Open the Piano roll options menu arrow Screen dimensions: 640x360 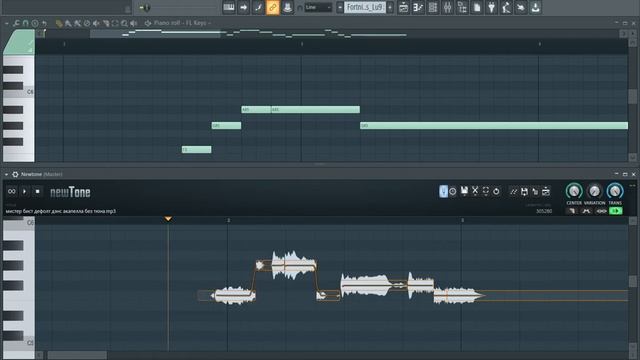point(7,23)
